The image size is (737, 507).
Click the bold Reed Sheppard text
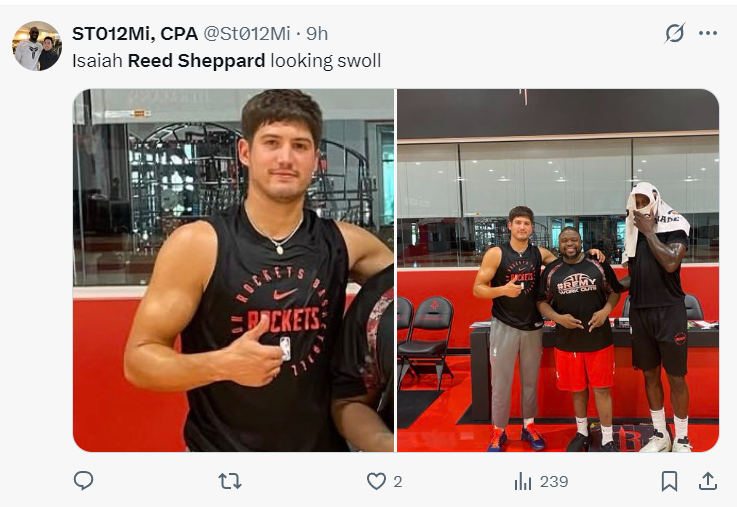[196, 60]
